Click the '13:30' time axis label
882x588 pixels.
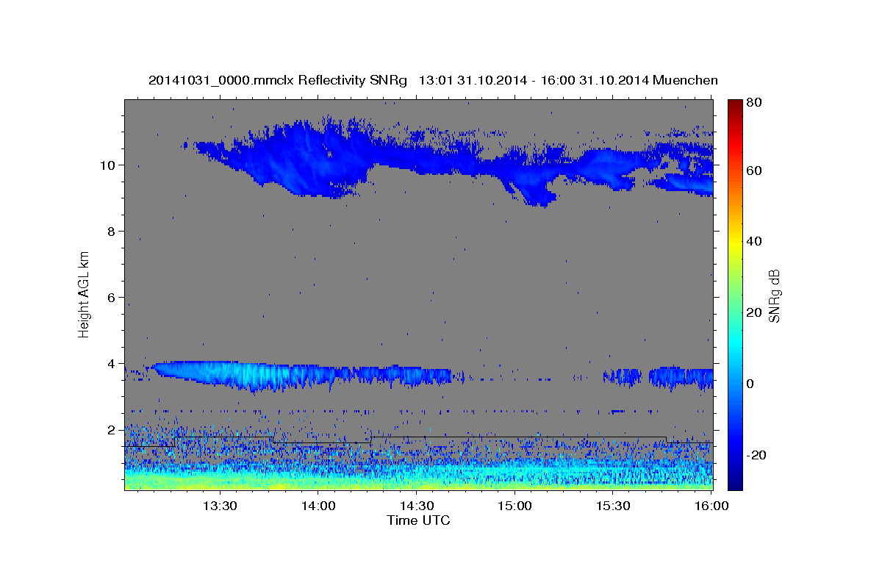(x=219, y=506)
